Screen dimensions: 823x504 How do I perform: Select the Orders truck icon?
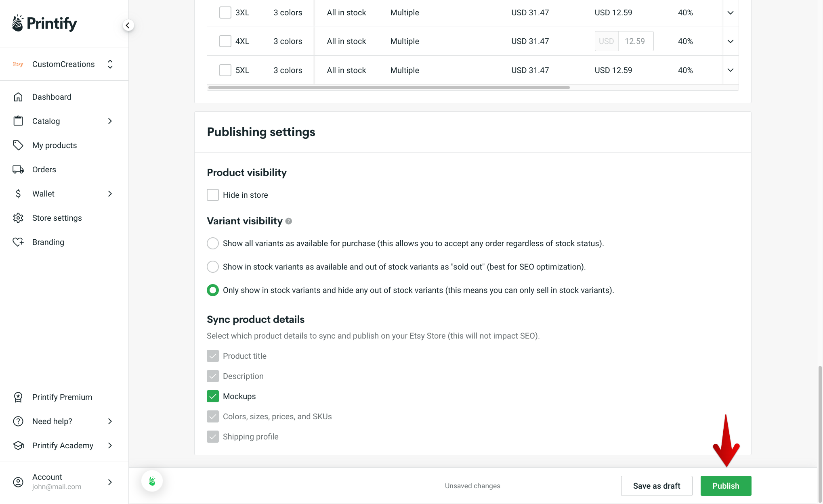(18, 169)
